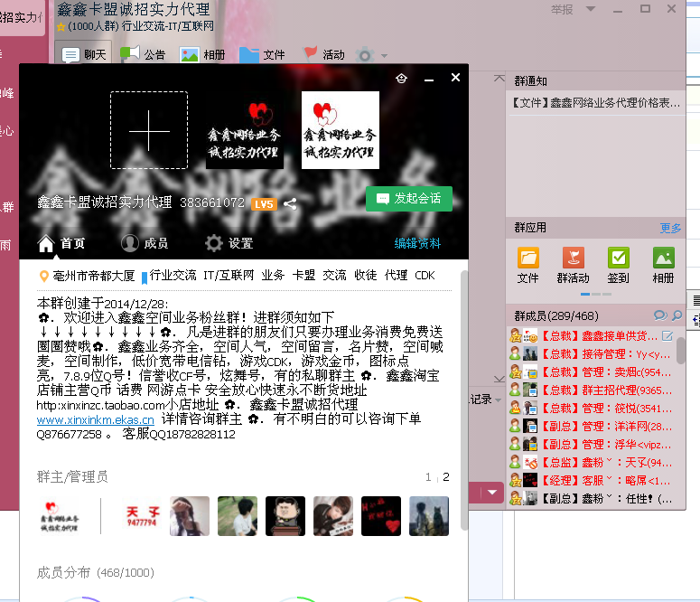Switch to the 设置 settings tab

click(x=229, y=243)
